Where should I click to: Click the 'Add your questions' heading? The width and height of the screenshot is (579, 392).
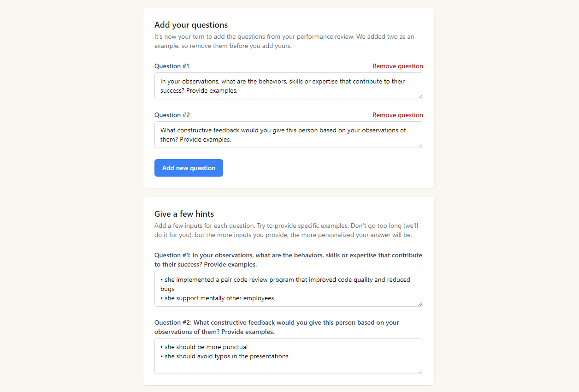pyautogui.click(x=191, y=25)
